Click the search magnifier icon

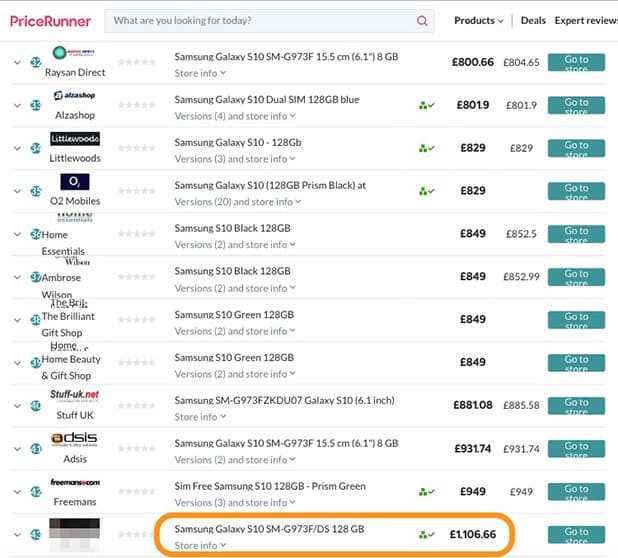pyautogui.click(x=423, y=21)
